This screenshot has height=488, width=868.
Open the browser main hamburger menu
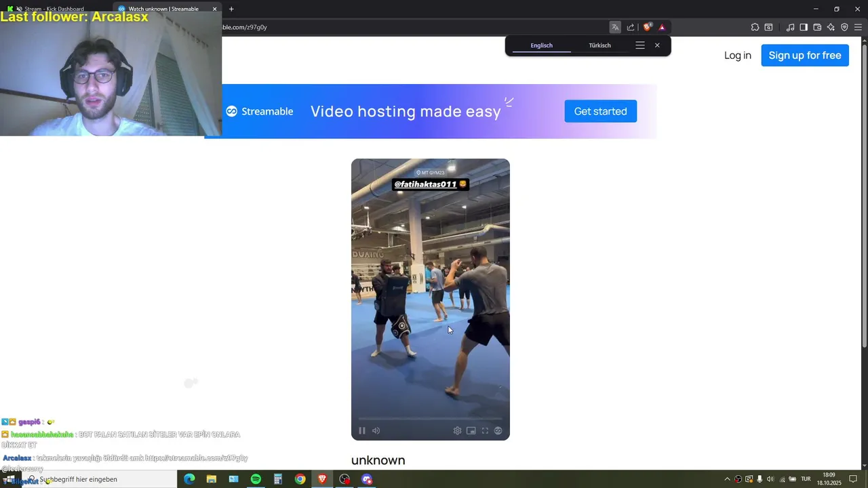tap(858, 27)
